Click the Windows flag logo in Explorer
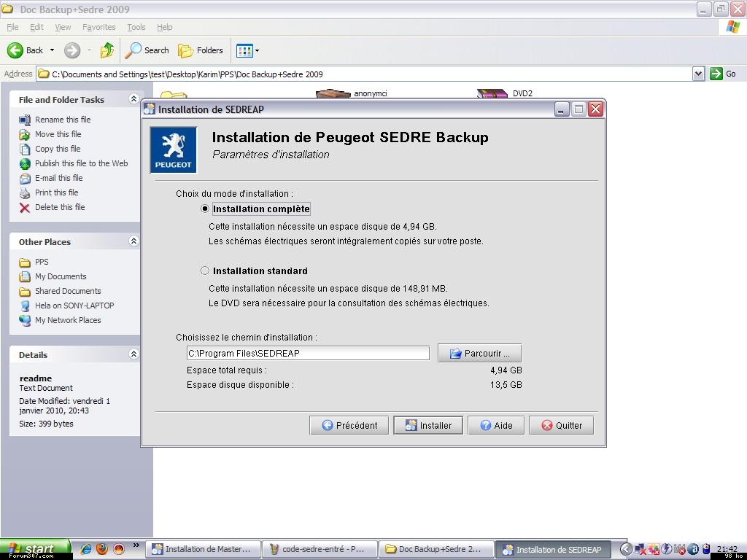The image size is (747, 560). click(x=732, y=27)
